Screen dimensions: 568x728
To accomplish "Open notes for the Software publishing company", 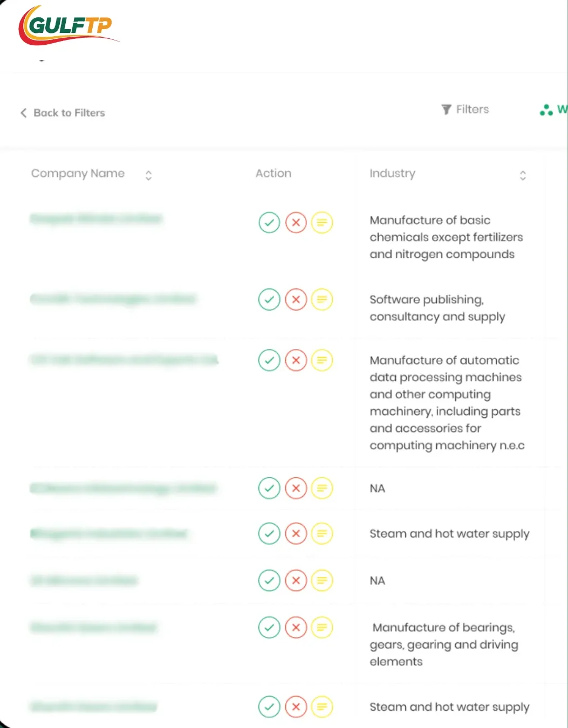I will tap(322, 299).
